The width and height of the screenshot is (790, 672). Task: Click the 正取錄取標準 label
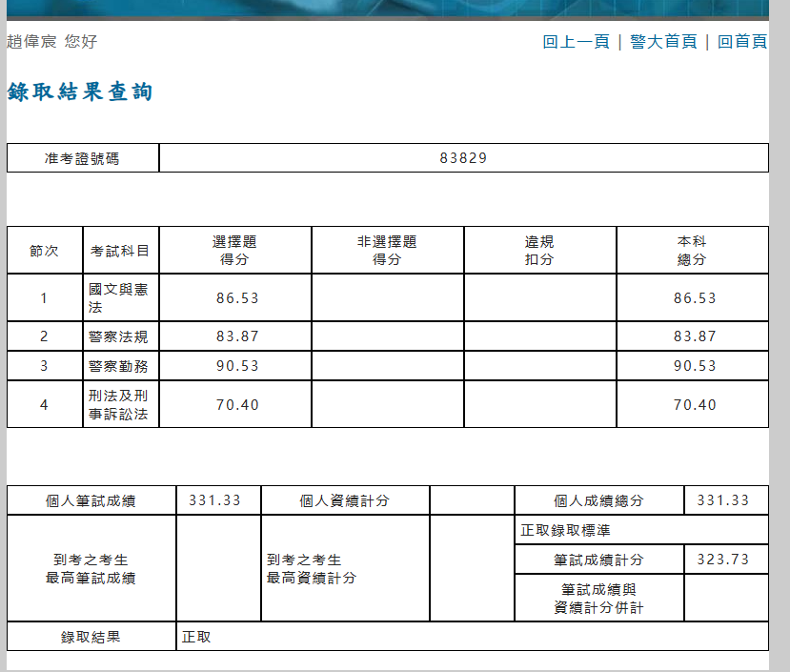[x=565, y=530]
